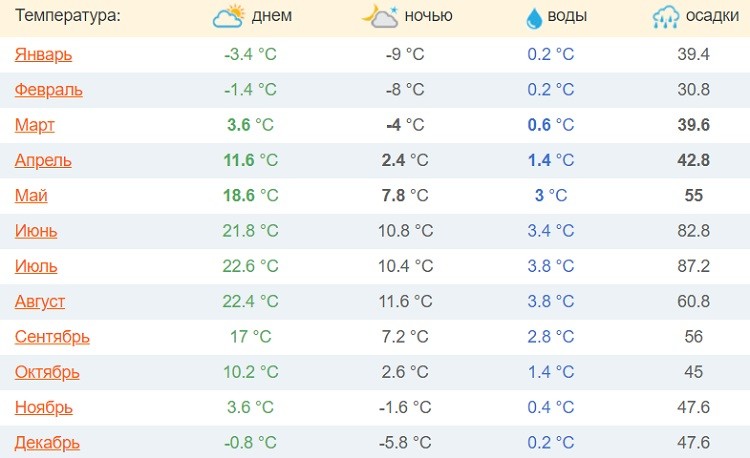Click the 'днем' column header text
Screen dimensions: 750x458
(x=273, y=16)
